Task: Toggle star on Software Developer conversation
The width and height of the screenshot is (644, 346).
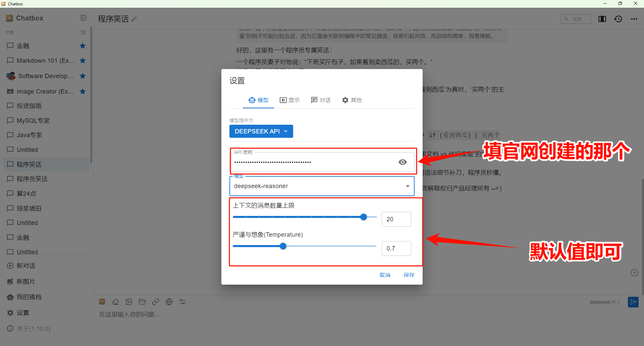Action: (83, 76)
